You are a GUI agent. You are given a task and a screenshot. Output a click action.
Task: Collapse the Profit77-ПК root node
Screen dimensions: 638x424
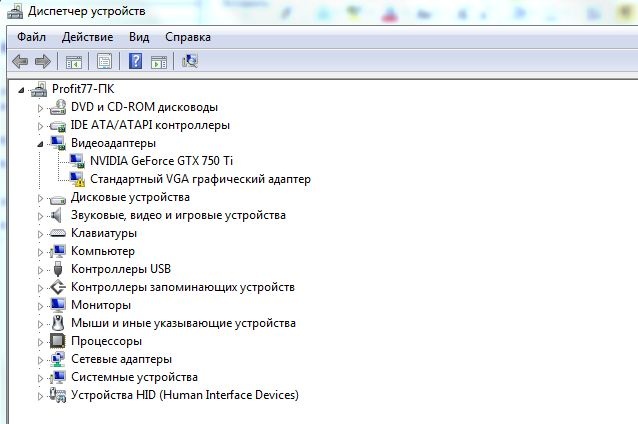coord(24,89)
